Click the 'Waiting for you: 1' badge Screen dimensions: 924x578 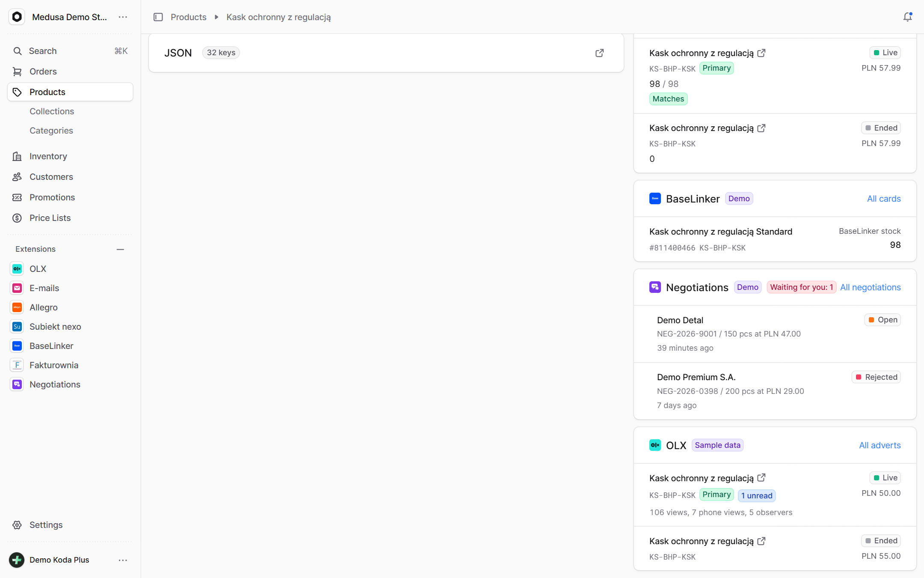point(802,287)
